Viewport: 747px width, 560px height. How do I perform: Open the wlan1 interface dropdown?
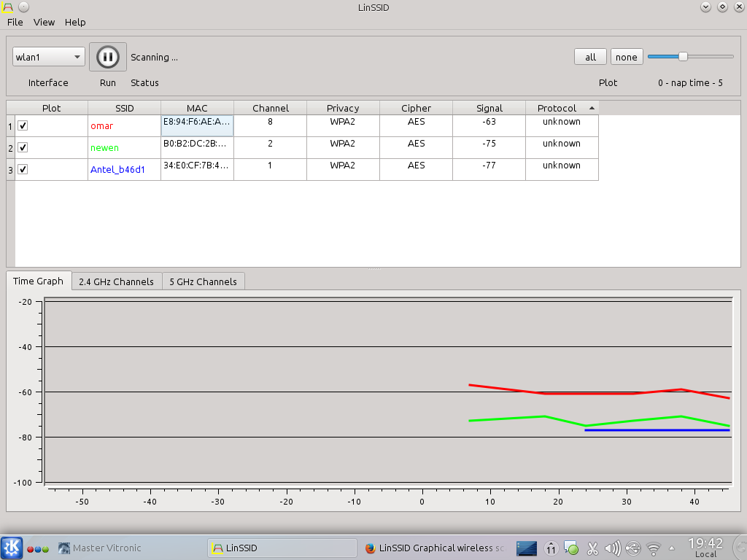pos(49,57)
